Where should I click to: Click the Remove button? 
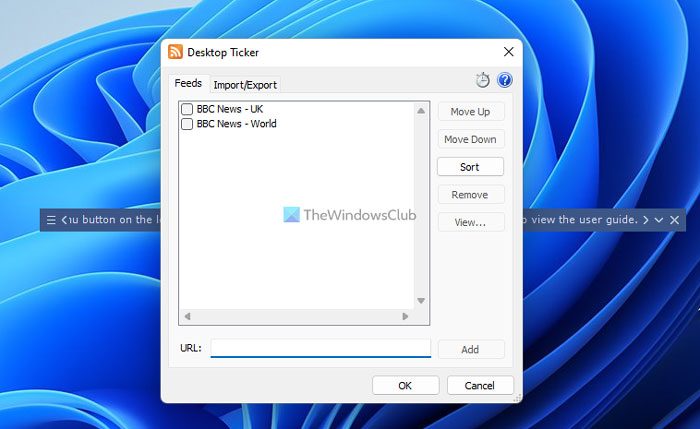pyautogui.click(x=471, y=195)
